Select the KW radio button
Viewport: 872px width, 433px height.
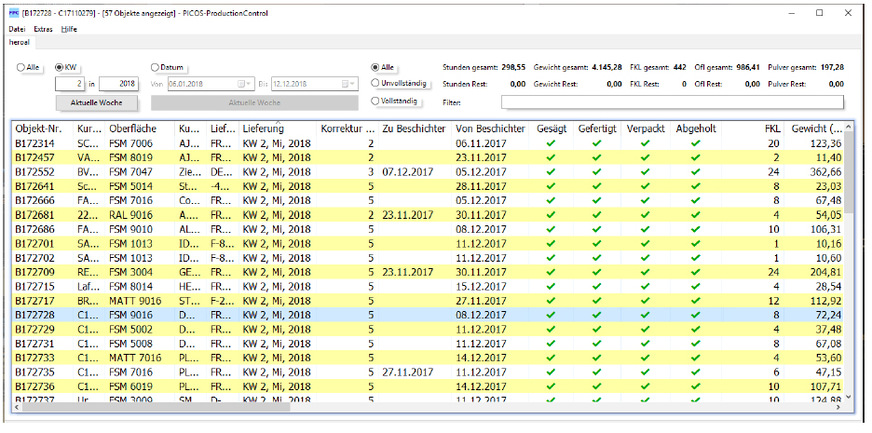tap(59, 67)
